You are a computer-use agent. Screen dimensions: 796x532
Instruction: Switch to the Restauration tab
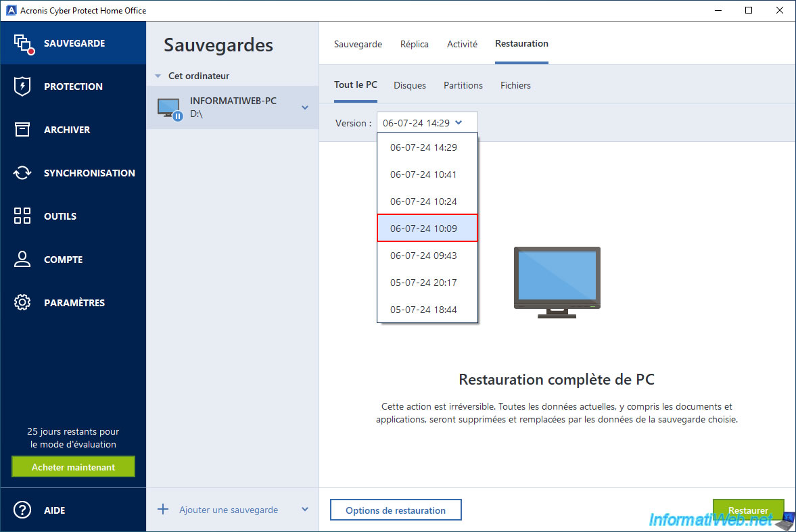click(521, 44)
